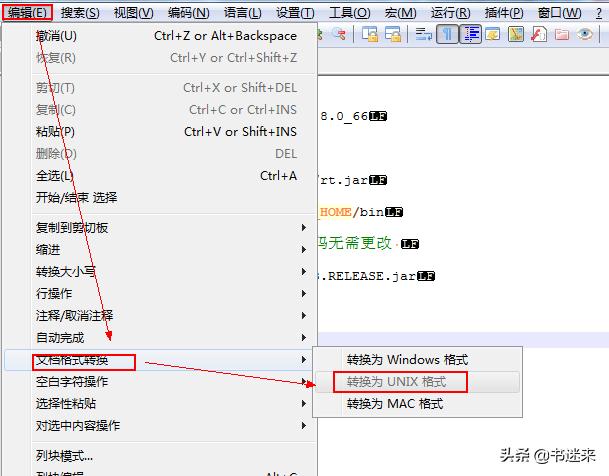Click green comment text 码无需更改

(355, 243)
